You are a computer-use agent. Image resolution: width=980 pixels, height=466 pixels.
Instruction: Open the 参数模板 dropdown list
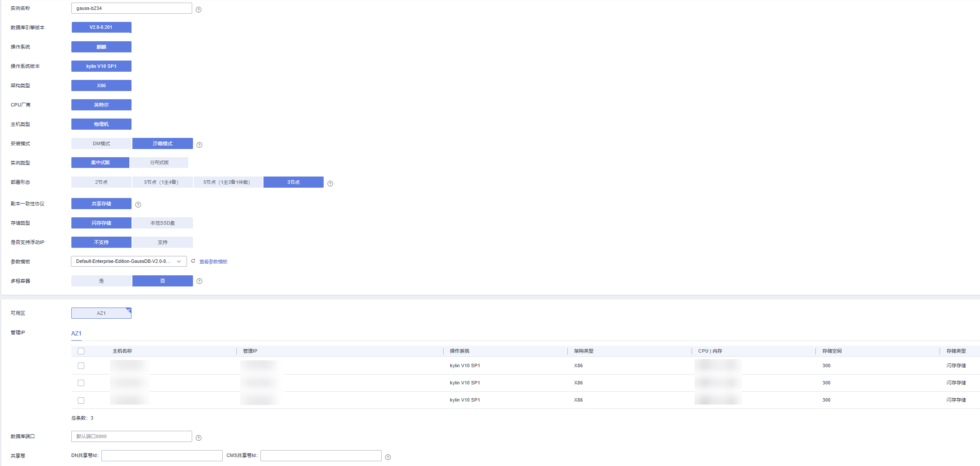tap(129, 261)
